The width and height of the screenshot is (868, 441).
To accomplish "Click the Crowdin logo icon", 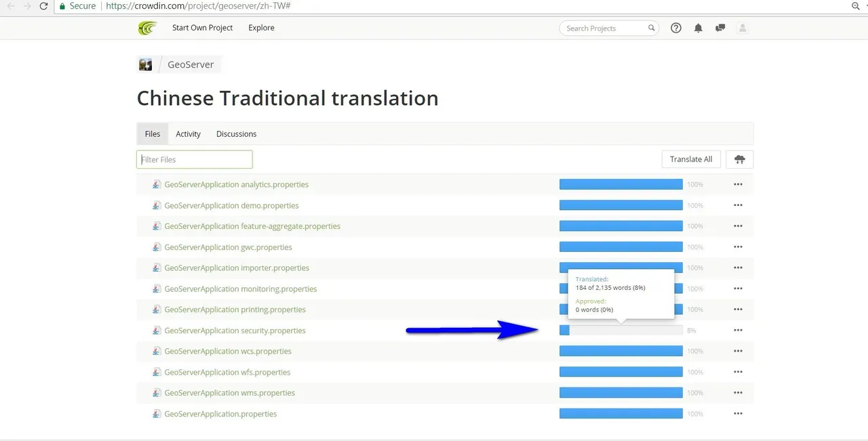I will (147, 28).
